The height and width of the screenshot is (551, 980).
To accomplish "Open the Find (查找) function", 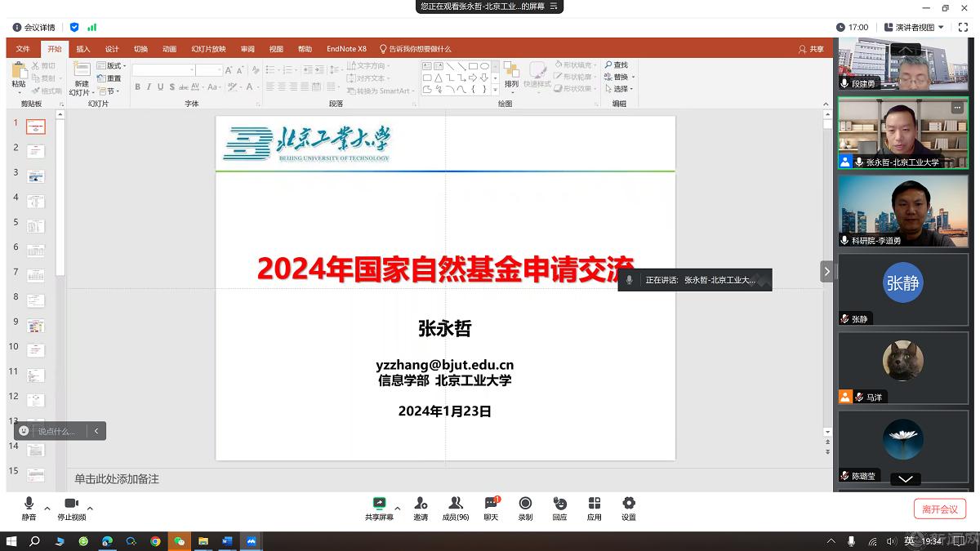I will coord(617,64).
